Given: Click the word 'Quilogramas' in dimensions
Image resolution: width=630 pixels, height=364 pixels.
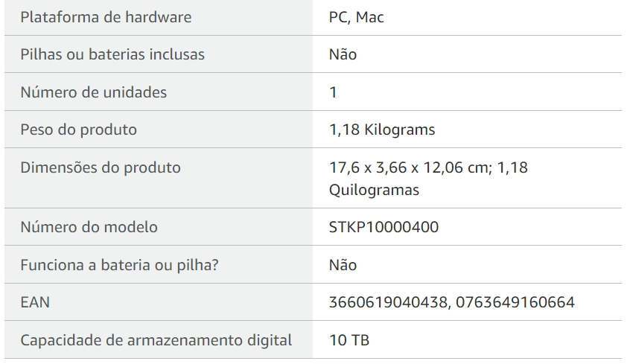Looking at the screenshot, I should point(374,190).
